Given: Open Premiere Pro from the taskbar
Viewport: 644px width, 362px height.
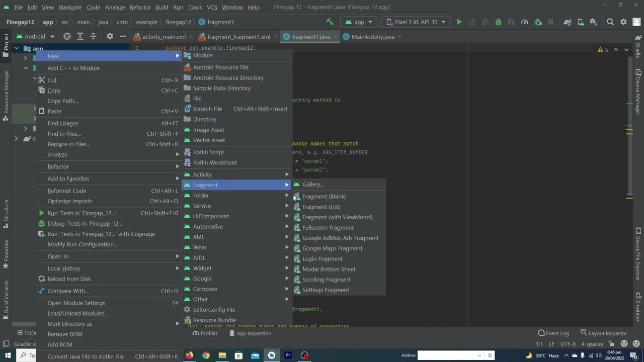Looking at the screenshot, I should pyautogui.click(x=288, y=355).
